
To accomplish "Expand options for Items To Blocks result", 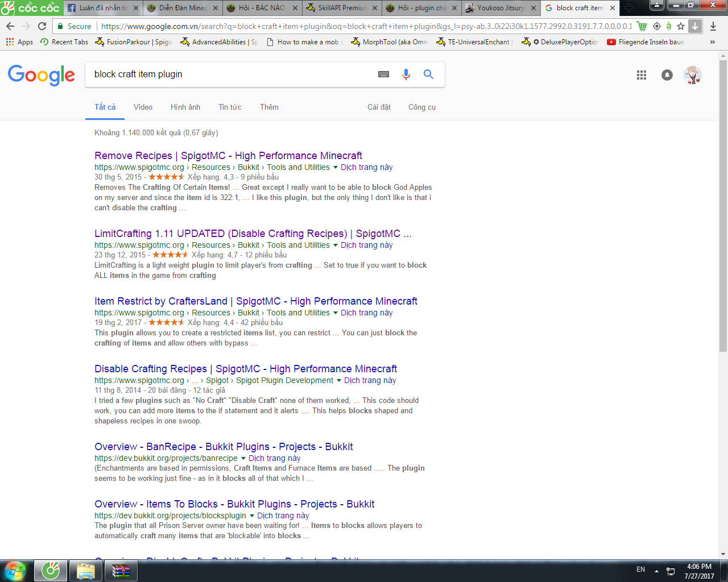I will (x=252, y=516).
